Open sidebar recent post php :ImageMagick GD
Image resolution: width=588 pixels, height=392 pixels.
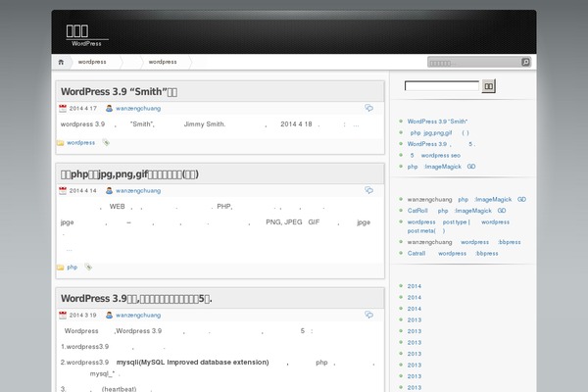pyautogui.click(x=441, y=167)
